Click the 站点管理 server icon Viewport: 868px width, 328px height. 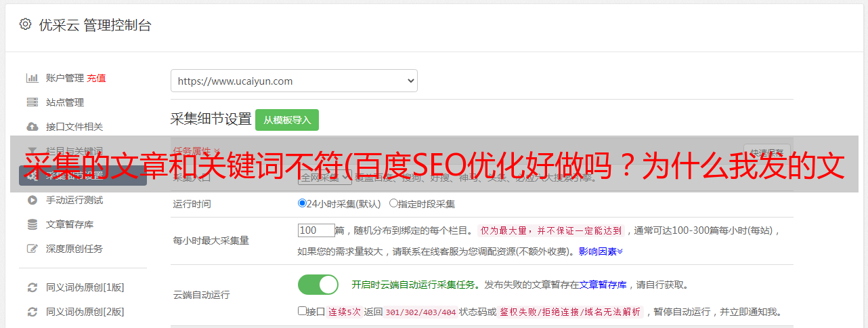click(x=32, y=102)
